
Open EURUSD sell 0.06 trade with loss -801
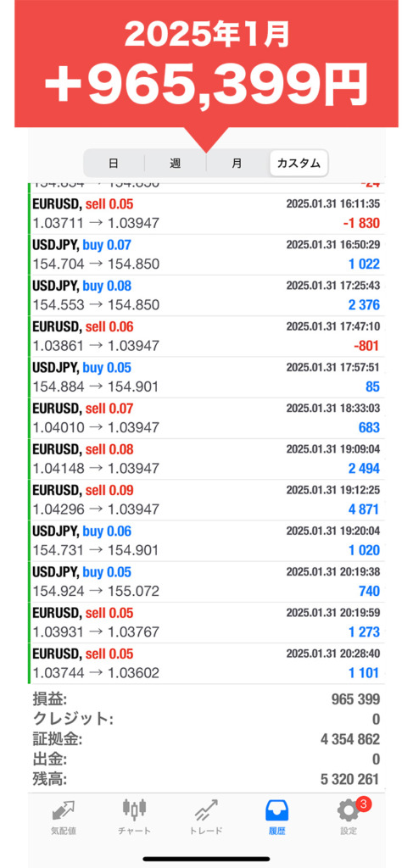pos(207,337)
